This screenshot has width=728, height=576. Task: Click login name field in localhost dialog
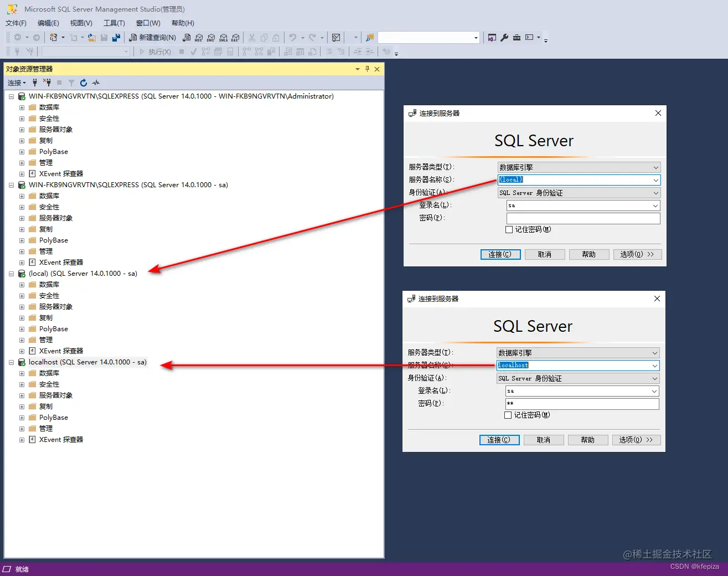(582, 391)
